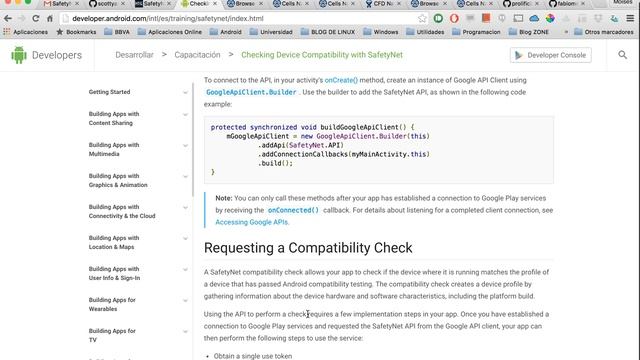
Task: Open Getting Started sidebar item
Action: click(x=109, y=92)
